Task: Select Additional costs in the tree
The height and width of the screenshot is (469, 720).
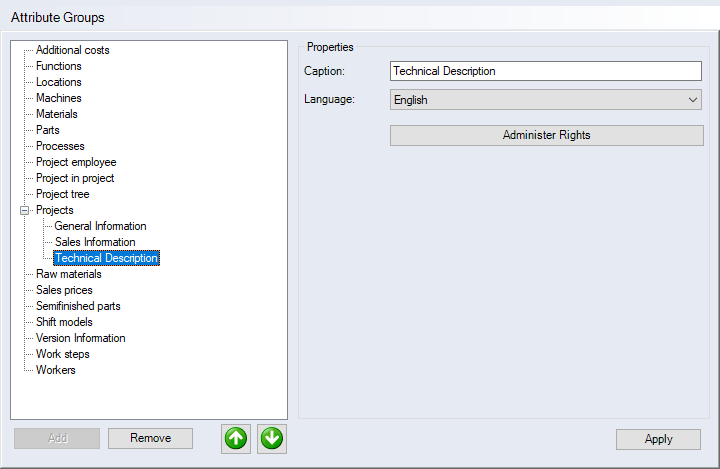Action: tap(72, 50)
